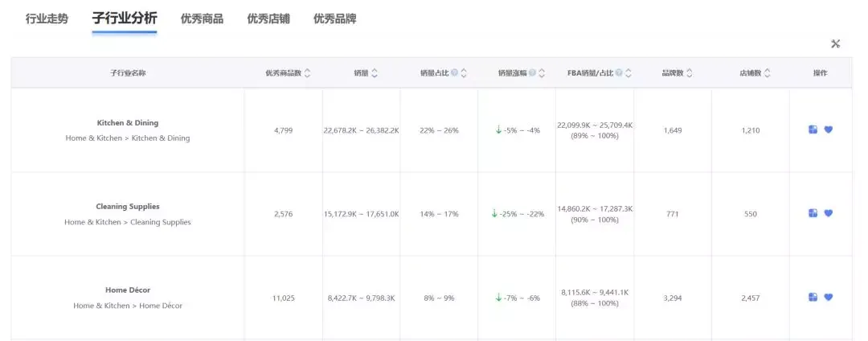
Task: Favorite Home Décor with heart icon
Action: click(828, 298)
